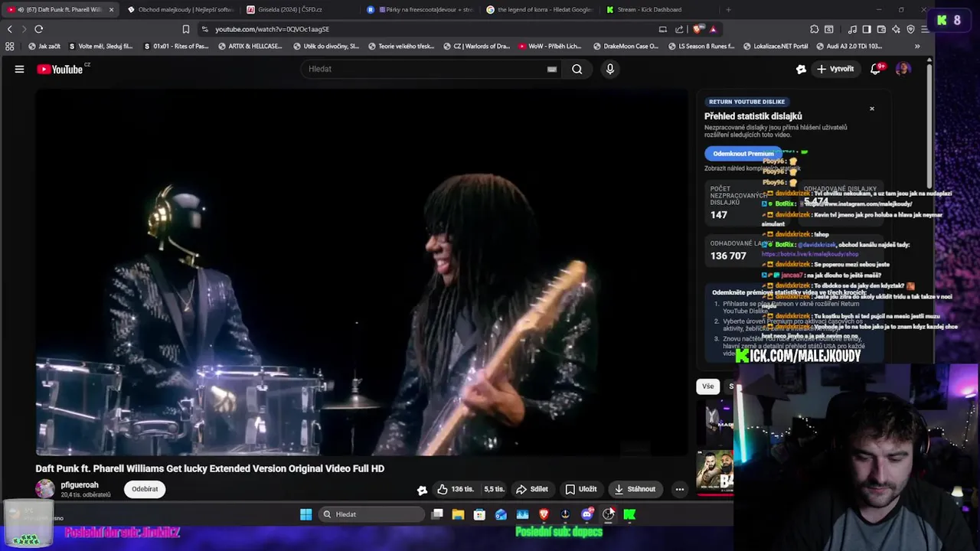Open the Audi A3 2.0 TDi bookmark
Viewport: 980px width, 551px height.
tap(848, 46)
